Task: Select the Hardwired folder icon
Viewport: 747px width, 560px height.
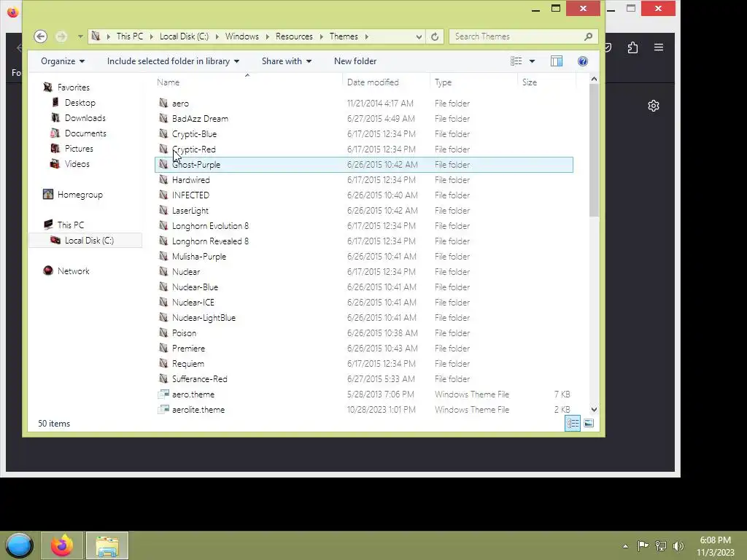Action: [x=163, y=179]
